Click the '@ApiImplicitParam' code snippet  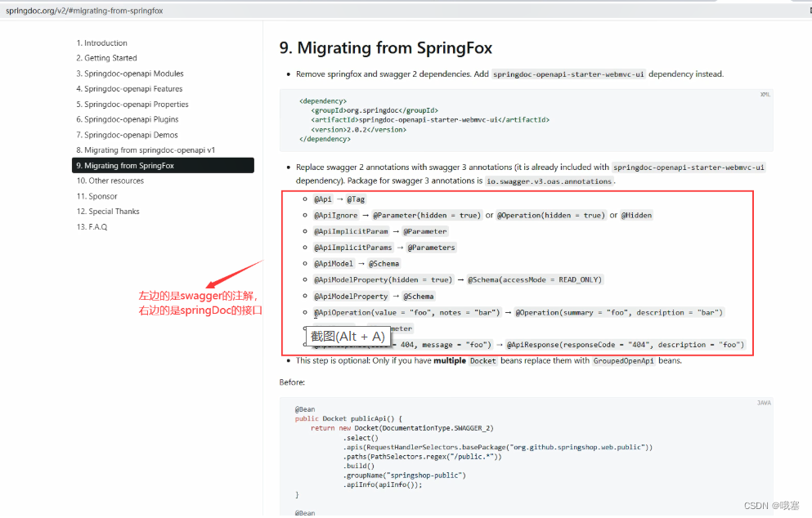coord(351,231)
